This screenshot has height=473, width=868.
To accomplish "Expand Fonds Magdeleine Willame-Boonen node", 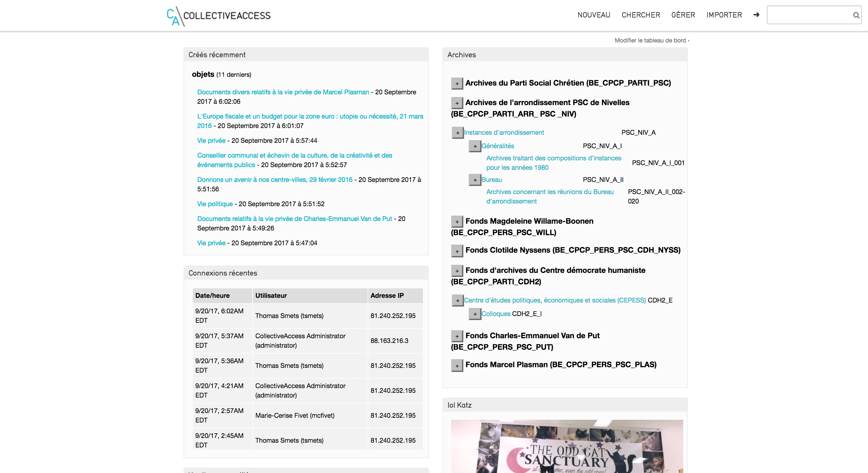I will click(x=457, y=222).
